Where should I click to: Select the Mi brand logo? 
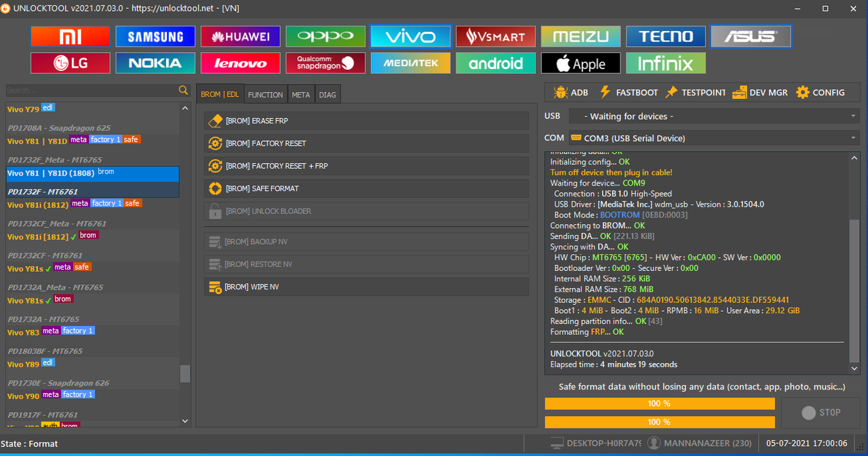(71, 36)
